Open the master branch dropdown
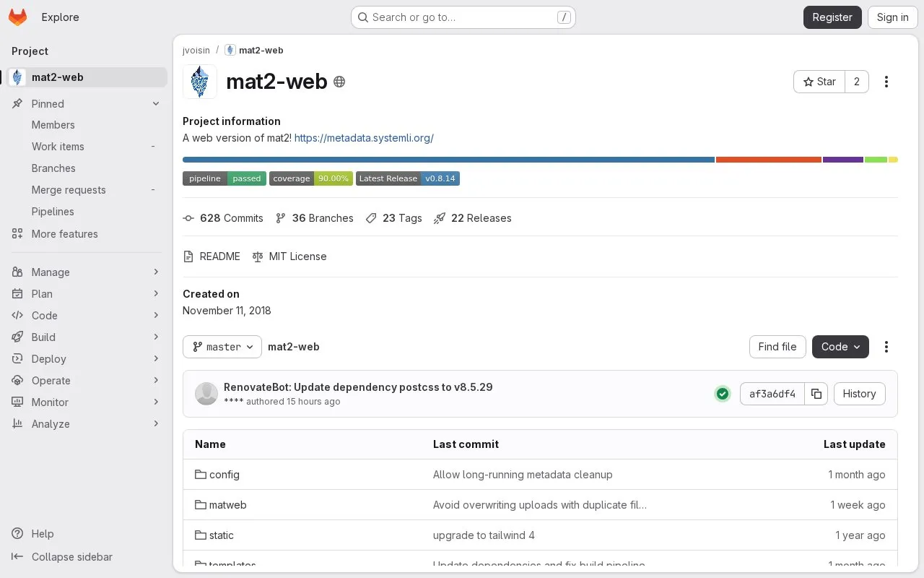The height and width of the screenshot is (578, 924). click(222, 347)
